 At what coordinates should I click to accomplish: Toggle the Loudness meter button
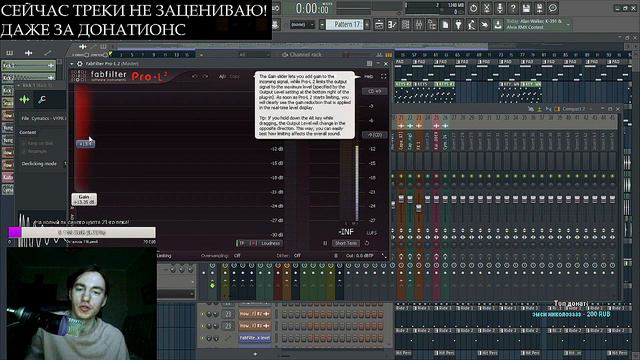271,243
